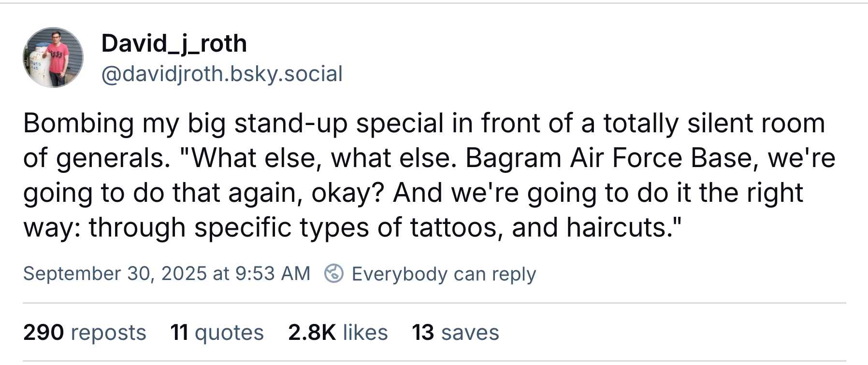Click the line ending "tattoos, and haircuts."
This screenshot has width=868, height=365.
tap(353, 227)
